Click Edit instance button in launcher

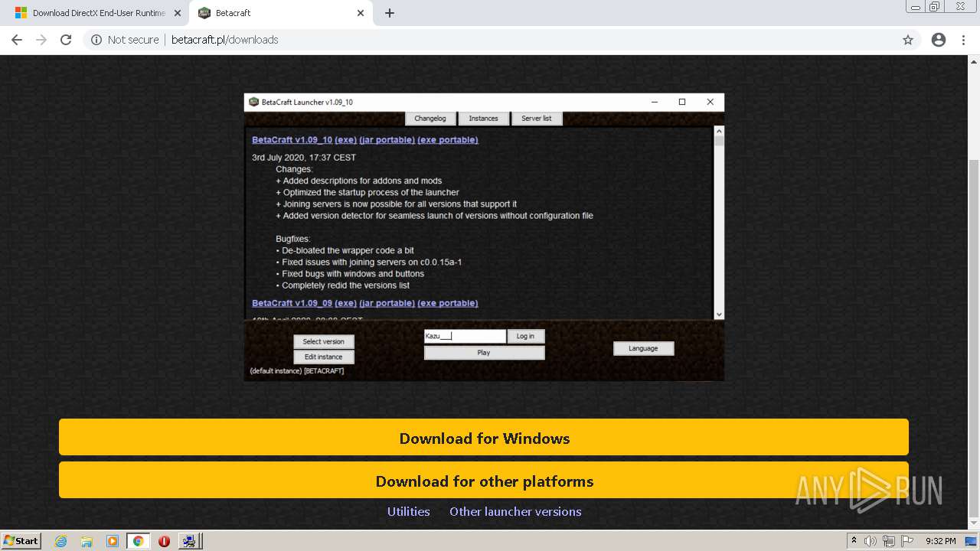tap(323, 357)
